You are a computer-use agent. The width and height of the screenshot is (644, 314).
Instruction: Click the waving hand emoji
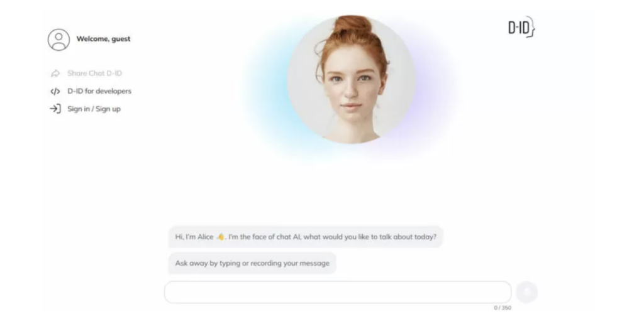pyautogui.click(x=221, y=237)
